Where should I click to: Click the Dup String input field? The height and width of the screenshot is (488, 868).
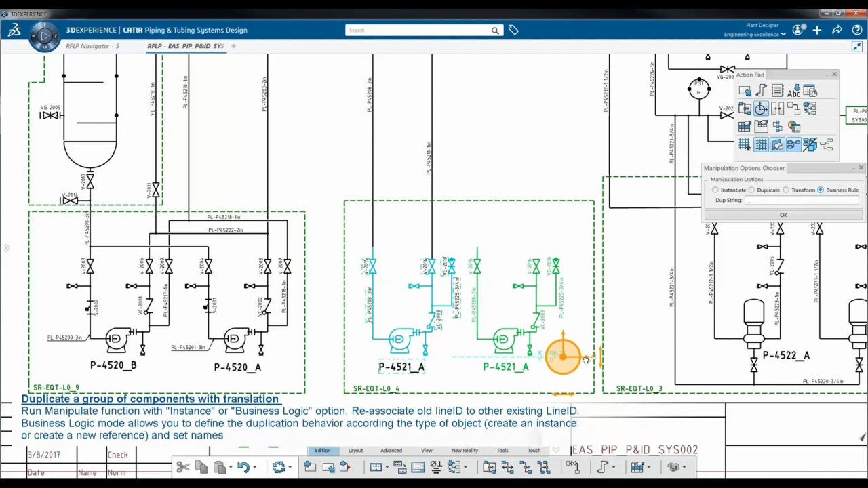(802, 201)
